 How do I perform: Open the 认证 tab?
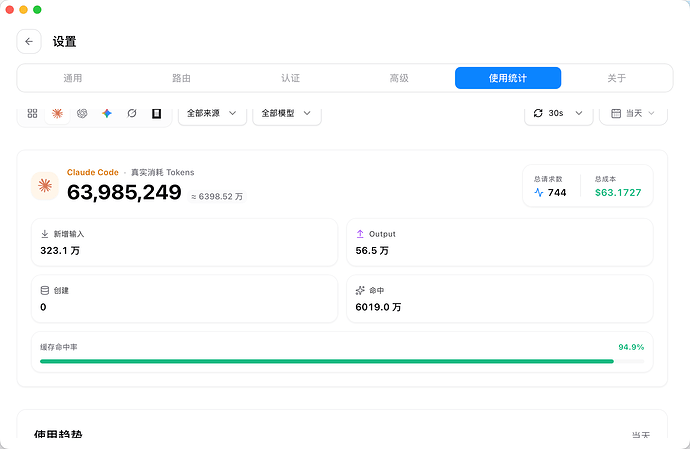click(x=290, y=78)
